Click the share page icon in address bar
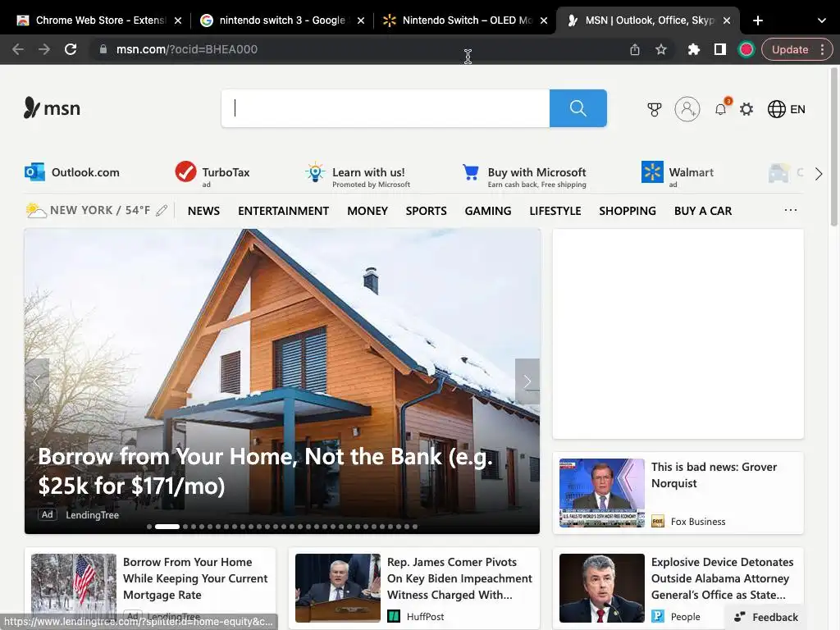This screenshot has width=840, height=630. [635, 49]
